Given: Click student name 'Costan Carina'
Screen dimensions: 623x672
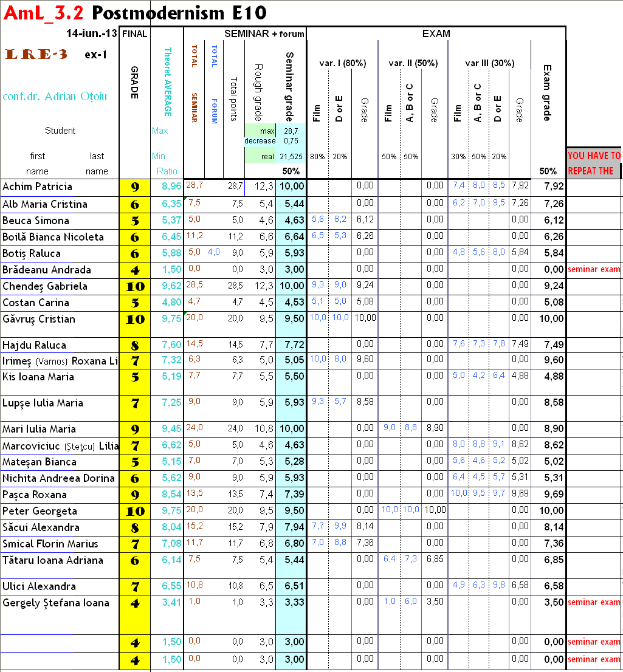Looking at the screenshot, I should pos(36,303).
